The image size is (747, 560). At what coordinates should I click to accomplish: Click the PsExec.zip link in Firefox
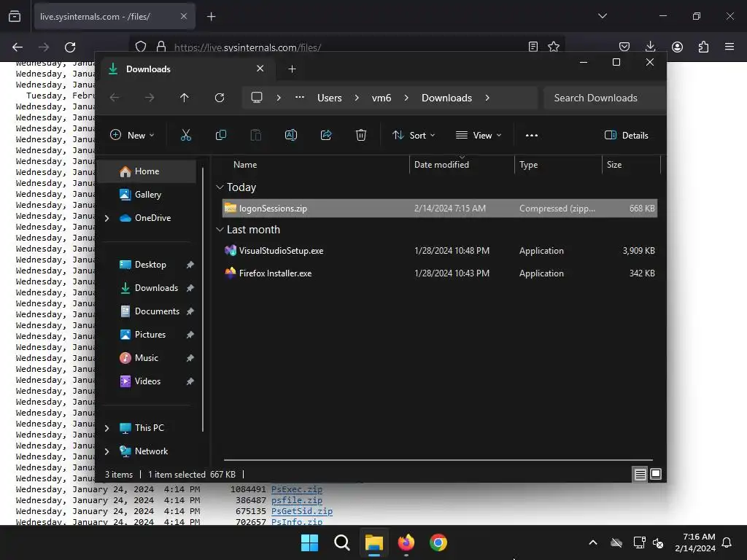pos(297,489)
